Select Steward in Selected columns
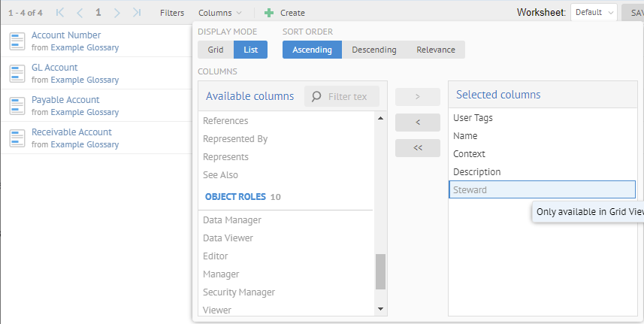Image resolution: width=644 pixels, height=324 pixels. click(541, 190)
